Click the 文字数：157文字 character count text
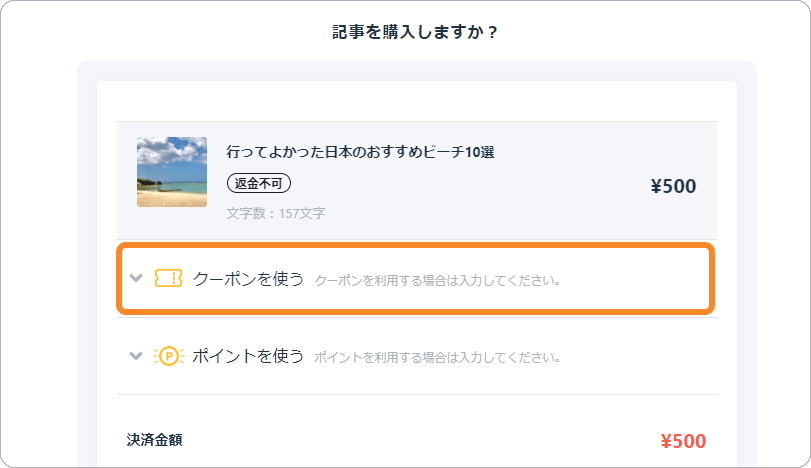Viewport: 811px width, 468px height. pos(276,213)
